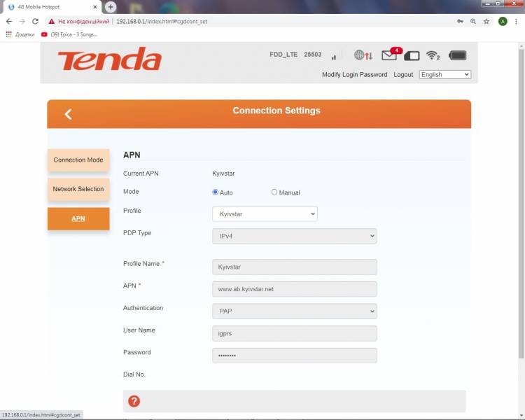Click the Wi-Fi connected devices icon

pyautogui.click(x=433, y=55)
